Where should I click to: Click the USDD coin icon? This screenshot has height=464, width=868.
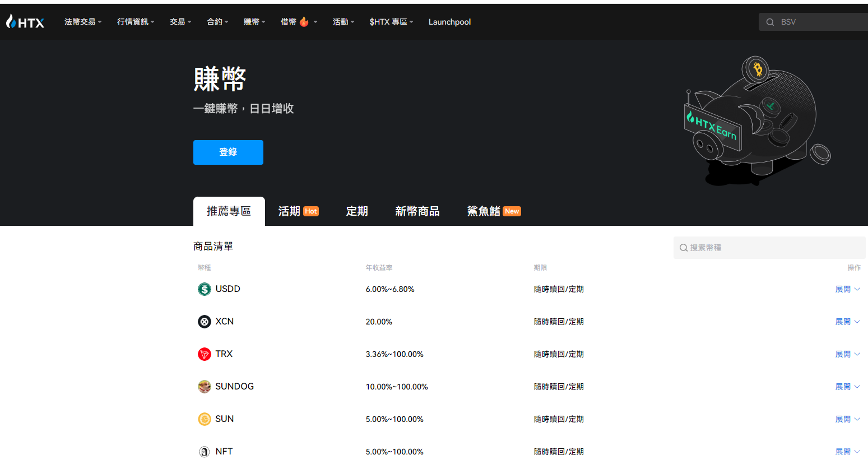[205, 289]
